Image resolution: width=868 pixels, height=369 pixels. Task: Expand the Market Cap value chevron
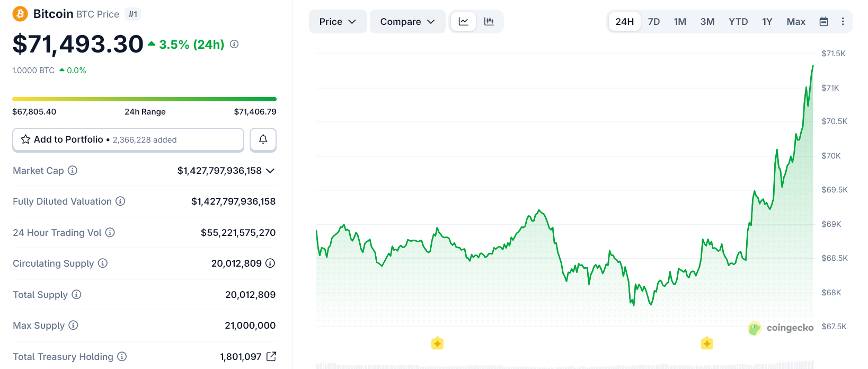tap(270, 171)
